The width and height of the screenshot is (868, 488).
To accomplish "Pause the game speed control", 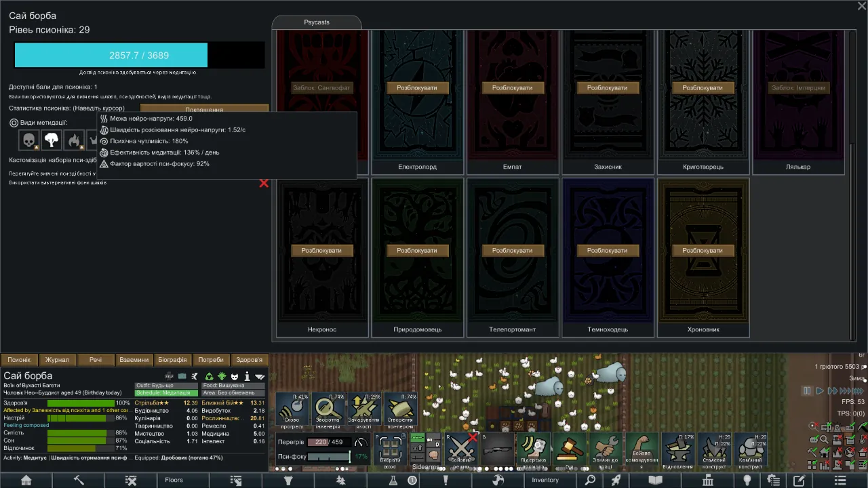I will point(807,390).
